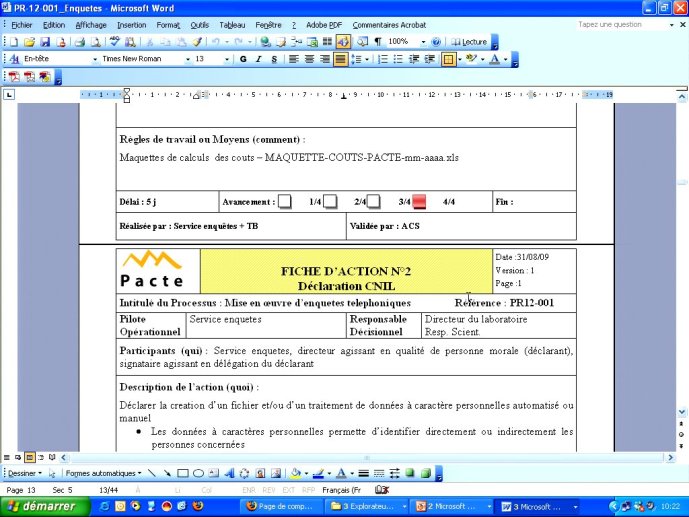The width and height of the screenshot is (689, 517).
Task: Click the bulleted list icon
Action: (x=398, y=59)
